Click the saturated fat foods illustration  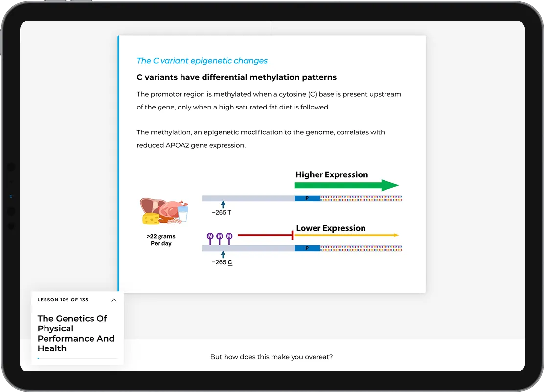[x=164, y=212]
